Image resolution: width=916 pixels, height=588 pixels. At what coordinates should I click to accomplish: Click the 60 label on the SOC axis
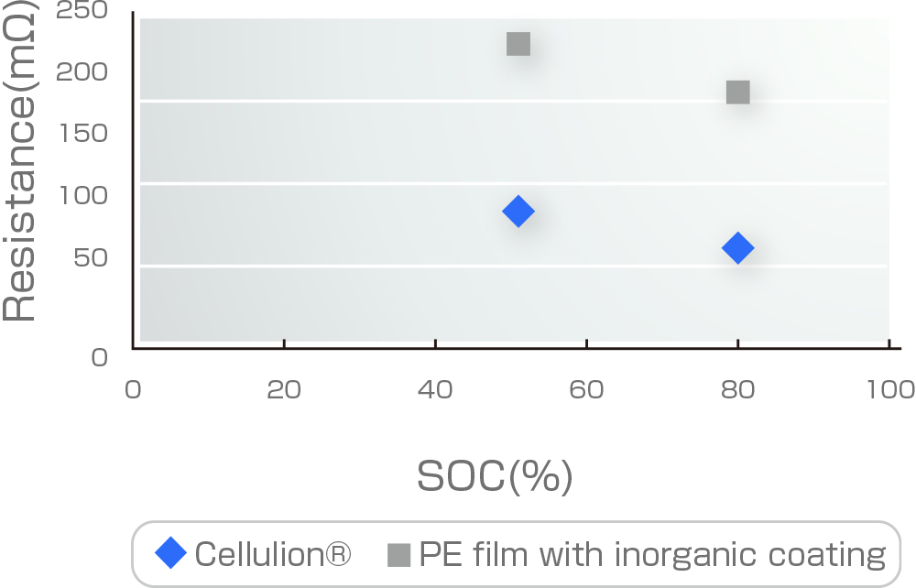point(586,389)
